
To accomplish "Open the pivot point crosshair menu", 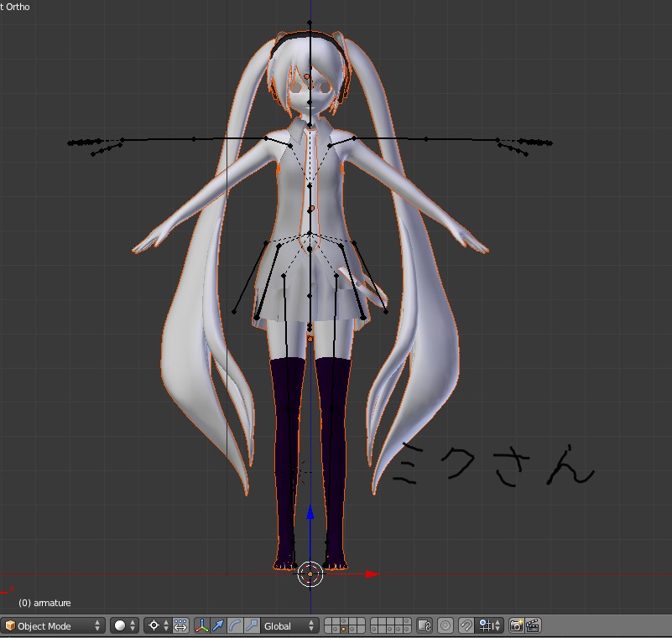I will click(x=157, y=625).
